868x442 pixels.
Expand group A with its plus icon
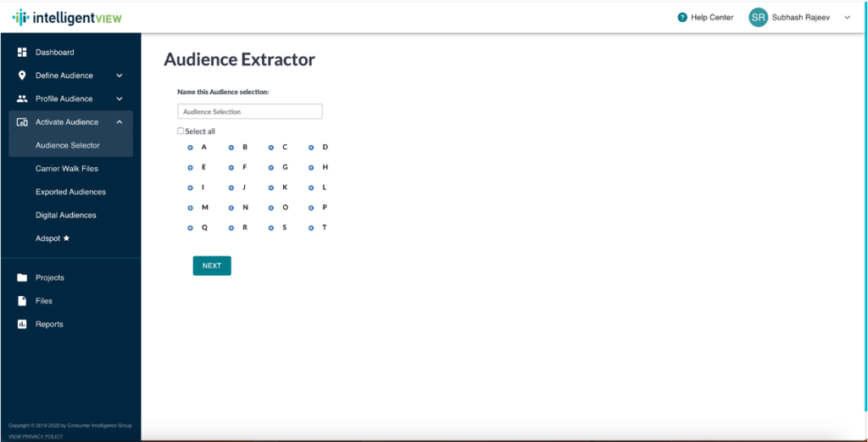click(190, 148)
